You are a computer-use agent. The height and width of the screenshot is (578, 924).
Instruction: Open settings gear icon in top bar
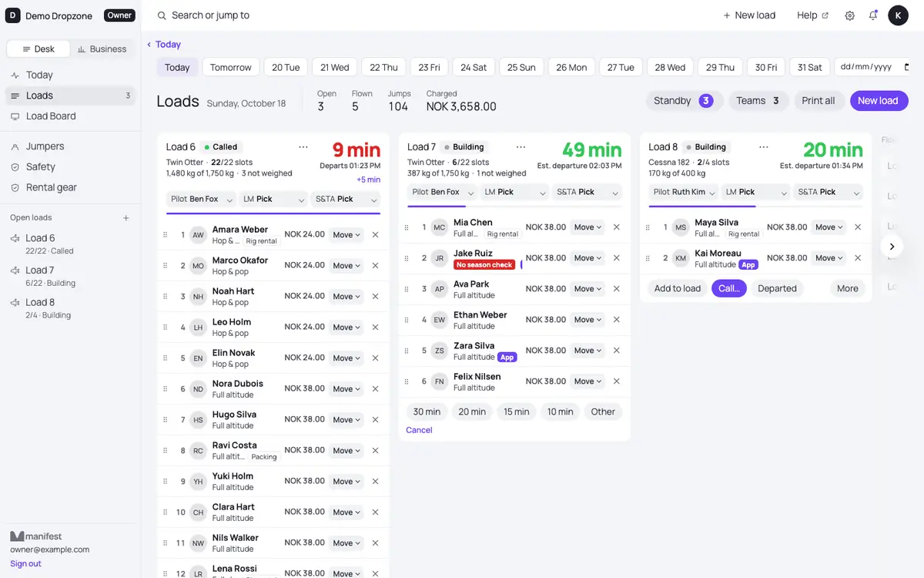(849, 15)
